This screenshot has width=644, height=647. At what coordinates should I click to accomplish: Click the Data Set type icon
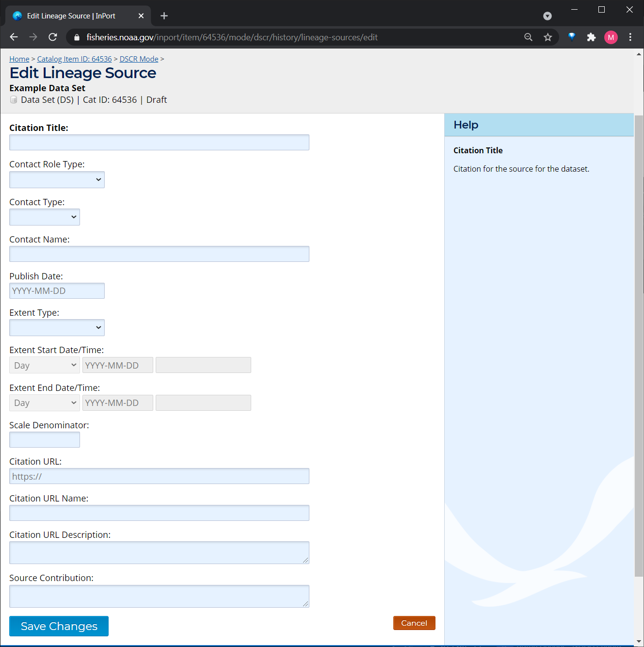point(14,100)
